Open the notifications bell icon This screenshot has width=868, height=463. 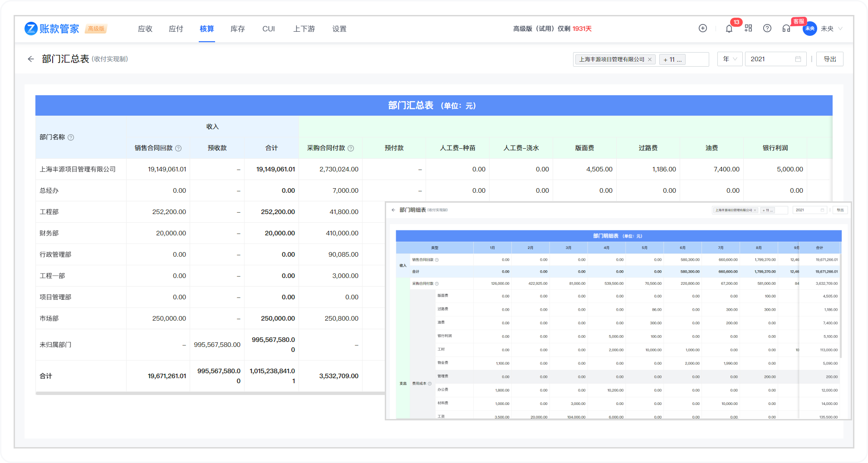point(729,29)
